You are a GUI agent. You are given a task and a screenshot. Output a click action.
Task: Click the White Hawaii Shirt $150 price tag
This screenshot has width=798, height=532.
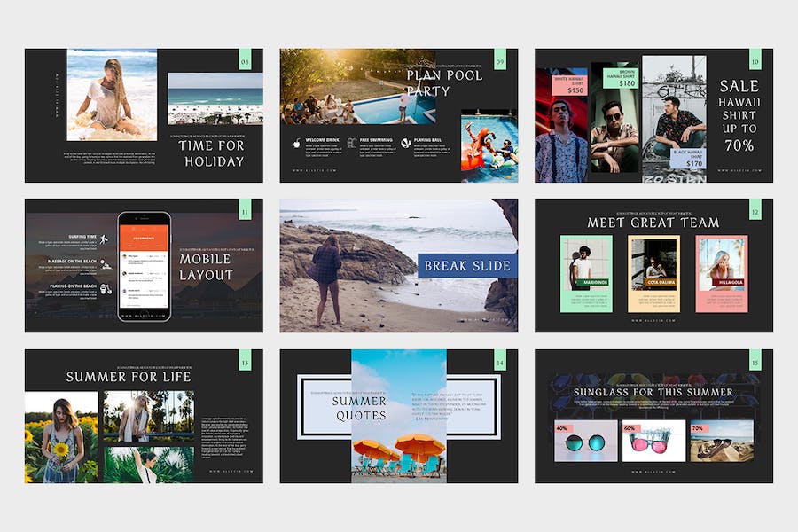(569, 85)
